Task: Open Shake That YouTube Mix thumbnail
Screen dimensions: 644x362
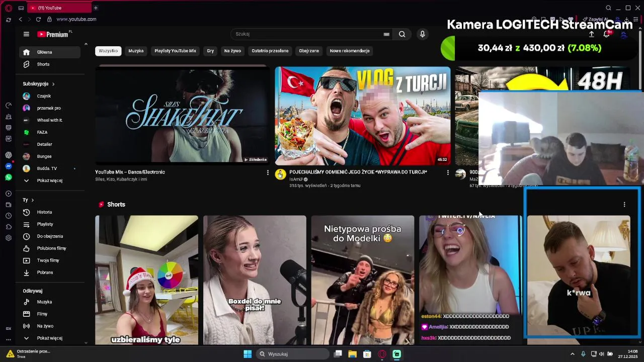Action: coord(182,115)
